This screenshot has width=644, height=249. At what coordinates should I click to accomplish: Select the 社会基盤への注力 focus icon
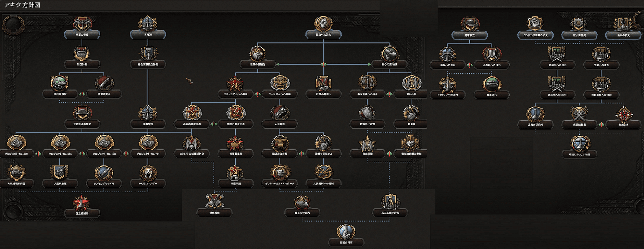coord(601,84)
